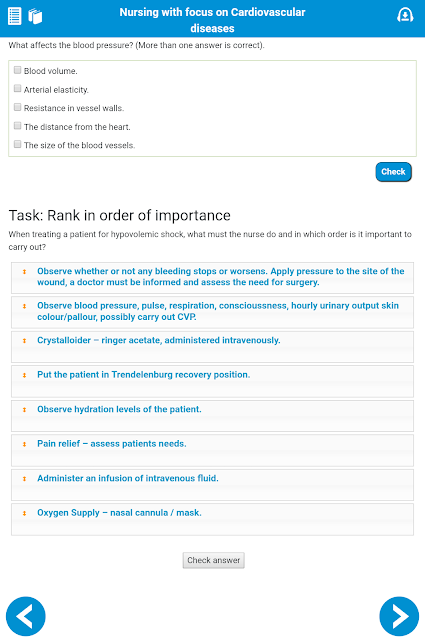
Task: Grab the reorder handle for Oxygen Supply item
Action: pos(24,513)
